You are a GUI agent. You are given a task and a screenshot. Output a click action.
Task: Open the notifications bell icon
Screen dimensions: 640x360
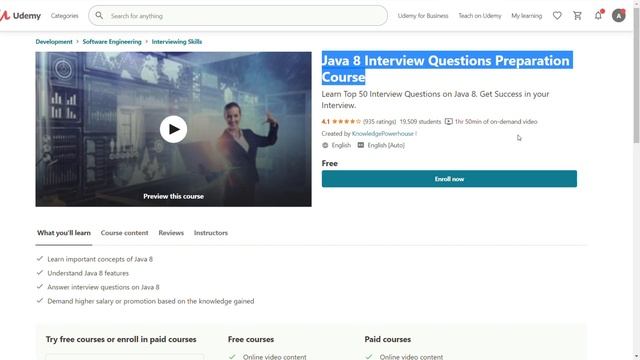pos(598,16)
